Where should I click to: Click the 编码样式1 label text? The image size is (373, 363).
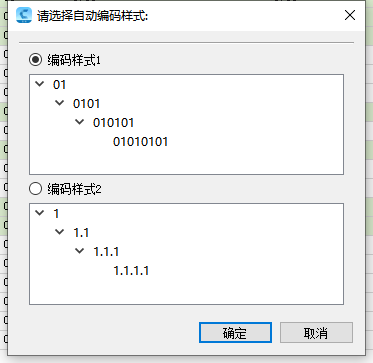pos(74,61)
